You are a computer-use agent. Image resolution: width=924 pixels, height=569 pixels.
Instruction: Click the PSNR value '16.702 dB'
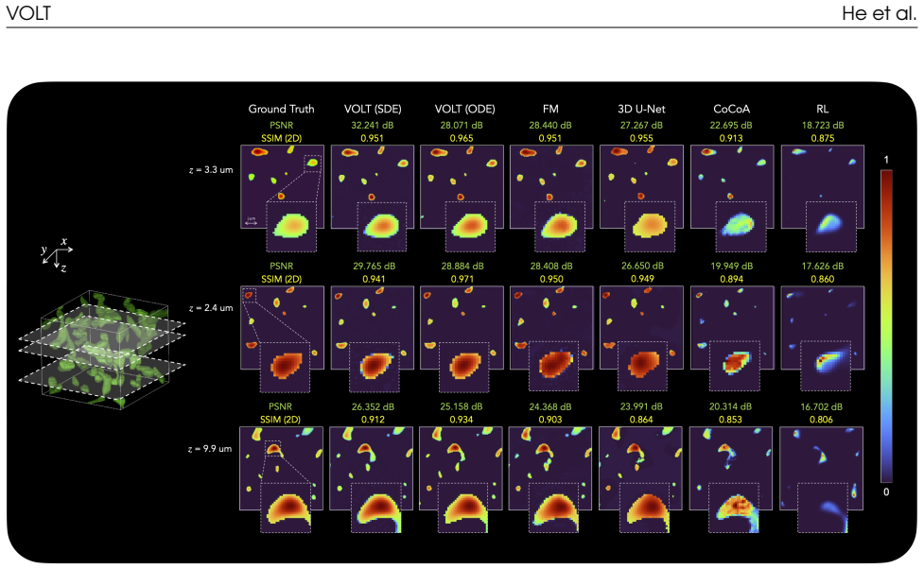point(822,406)
